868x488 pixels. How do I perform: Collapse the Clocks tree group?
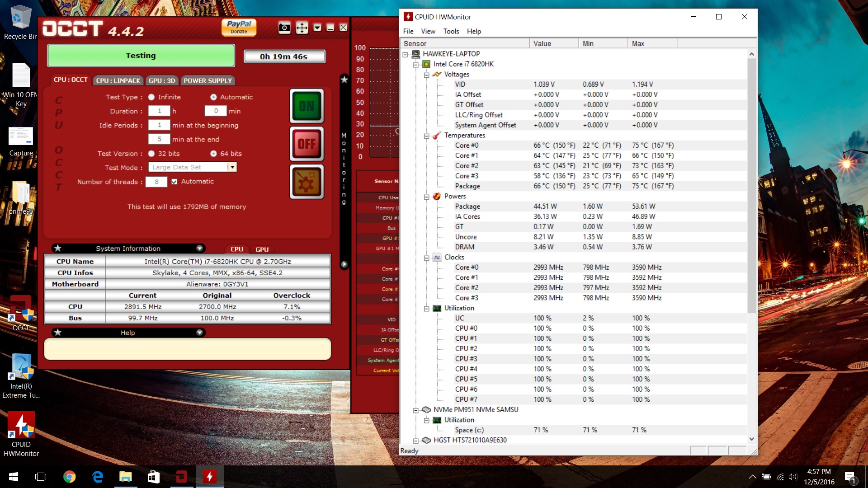point(426,258)
